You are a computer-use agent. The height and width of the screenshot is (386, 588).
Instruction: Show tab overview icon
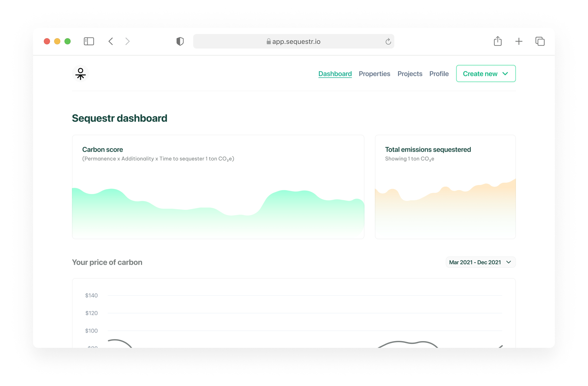540,41
